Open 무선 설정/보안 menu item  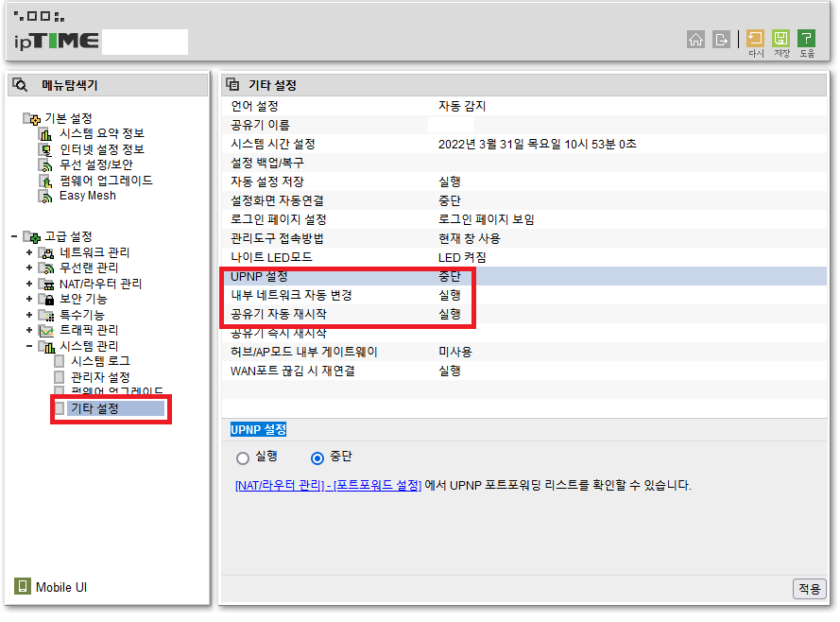96,165
